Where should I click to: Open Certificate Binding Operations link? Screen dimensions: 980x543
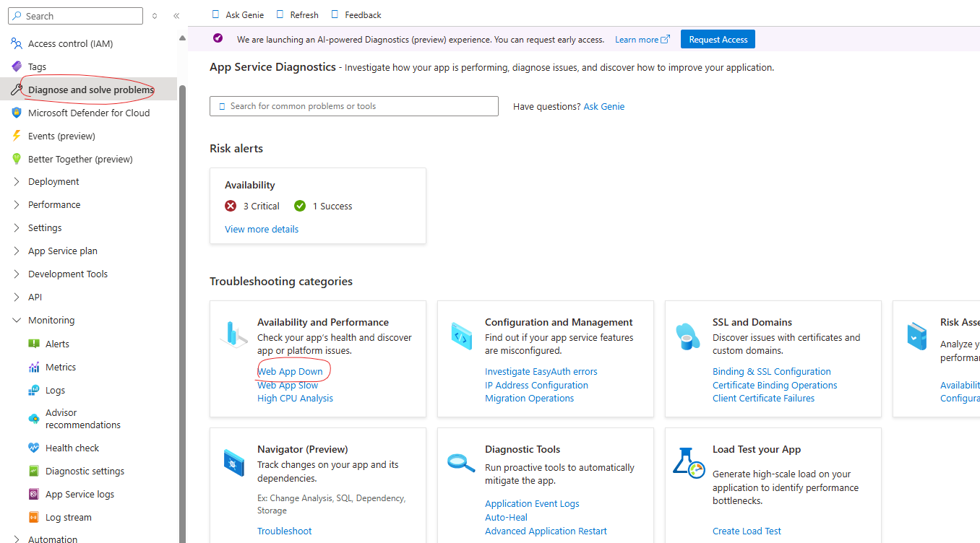(775, 385)
